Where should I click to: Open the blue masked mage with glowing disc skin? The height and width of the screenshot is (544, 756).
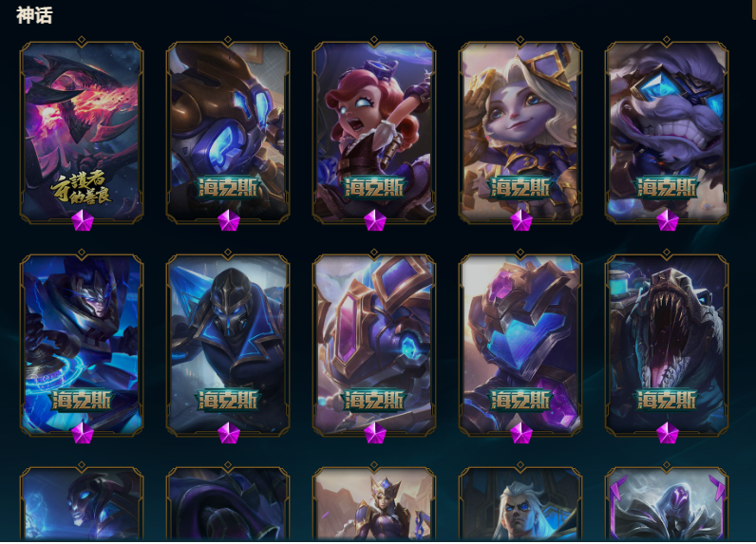pyautogui.click(x=82, y=344)
